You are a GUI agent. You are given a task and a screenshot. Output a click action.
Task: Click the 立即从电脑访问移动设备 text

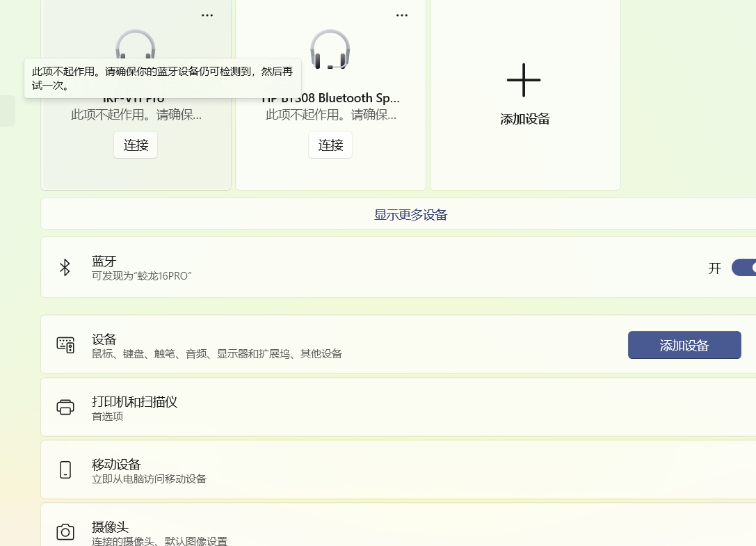149,479
